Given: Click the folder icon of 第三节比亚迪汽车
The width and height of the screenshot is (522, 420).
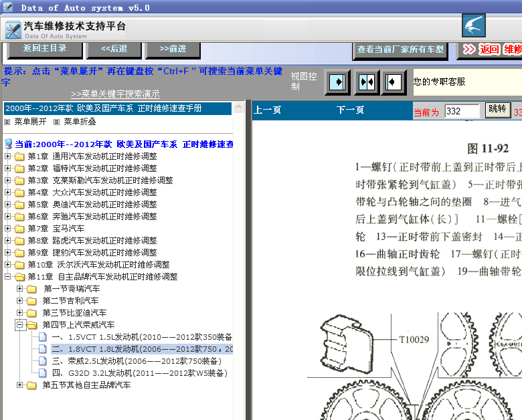Looking at the screenshot, I should coord(32,313).
